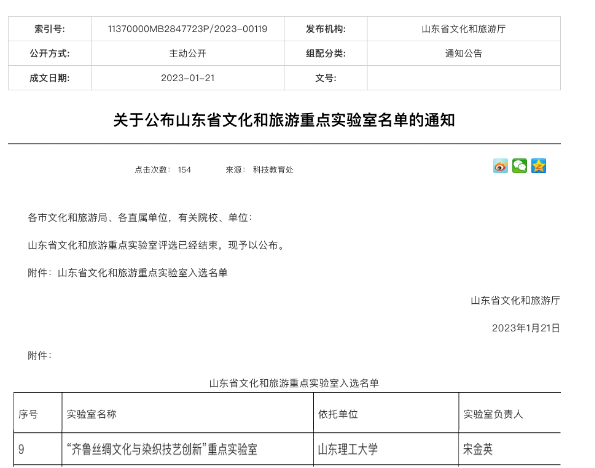Open attachment 山东省文化和旅游重点实验室入选名单
595x468 pixels.
[x=142, y=273]
